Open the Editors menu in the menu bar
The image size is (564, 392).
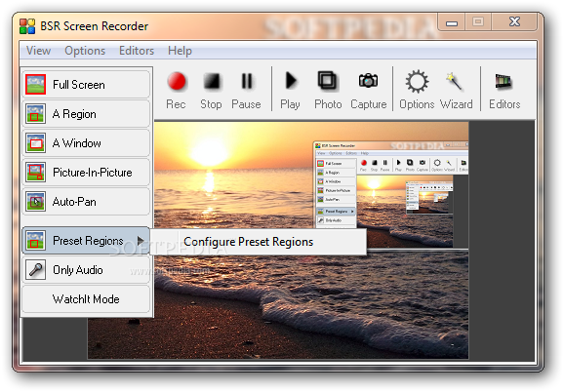[137, 51]
